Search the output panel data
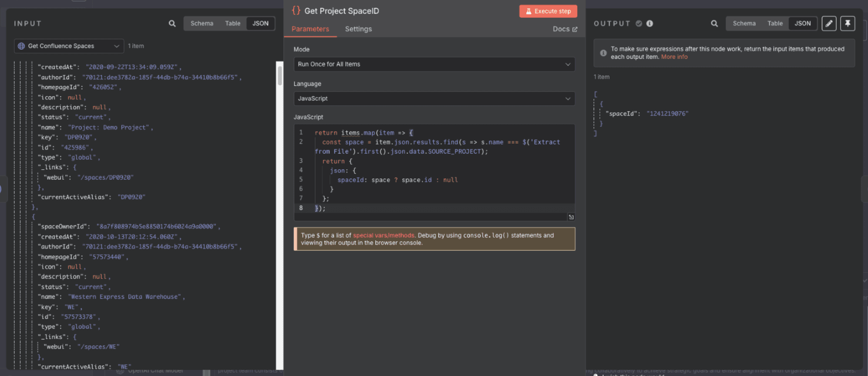868x376 pixels. coord(714,23)
